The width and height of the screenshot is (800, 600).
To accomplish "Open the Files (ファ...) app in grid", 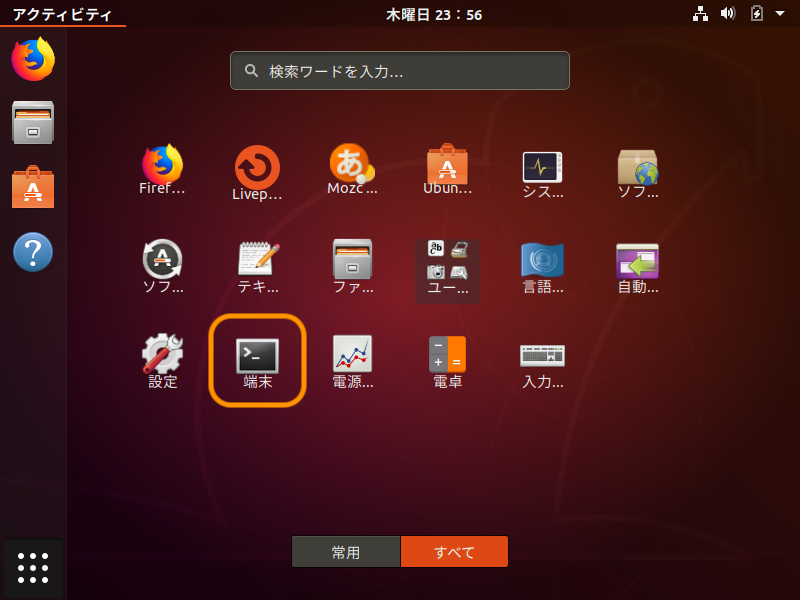I will [x=353, y=265].
